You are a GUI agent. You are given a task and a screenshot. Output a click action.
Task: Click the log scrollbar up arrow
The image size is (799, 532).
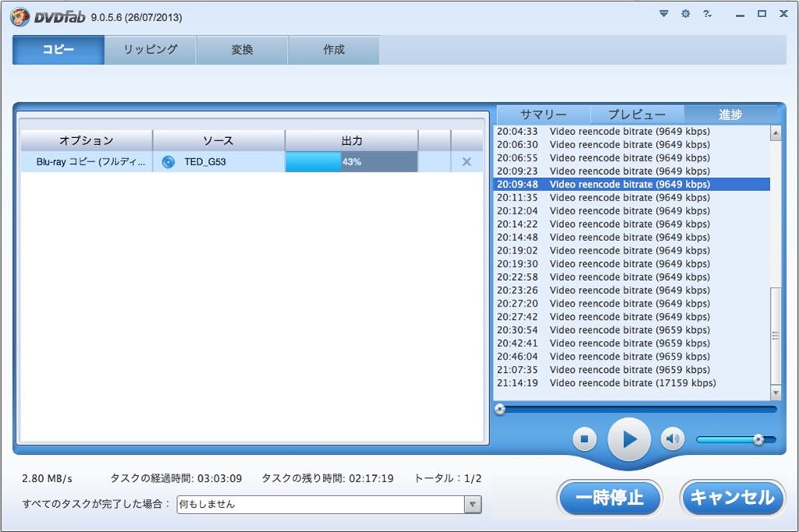click(776, 133)
